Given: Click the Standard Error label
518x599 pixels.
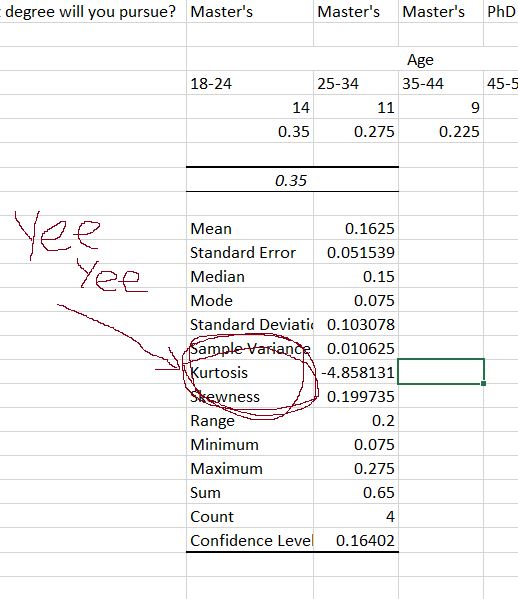Looking at the screenshot, I should pyautogui.click(x=250, y=253).
